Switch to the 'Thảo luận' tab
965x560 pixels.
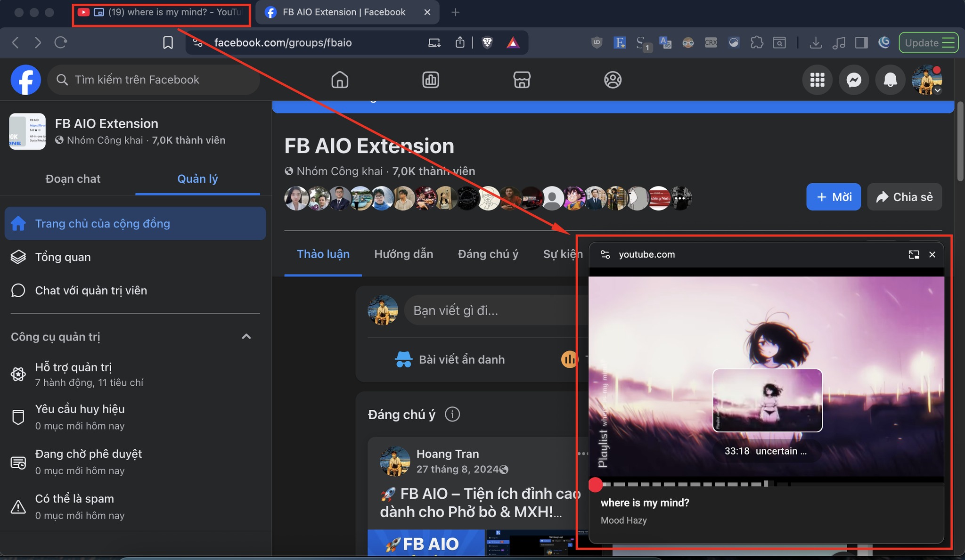click(x=323, y=254)
